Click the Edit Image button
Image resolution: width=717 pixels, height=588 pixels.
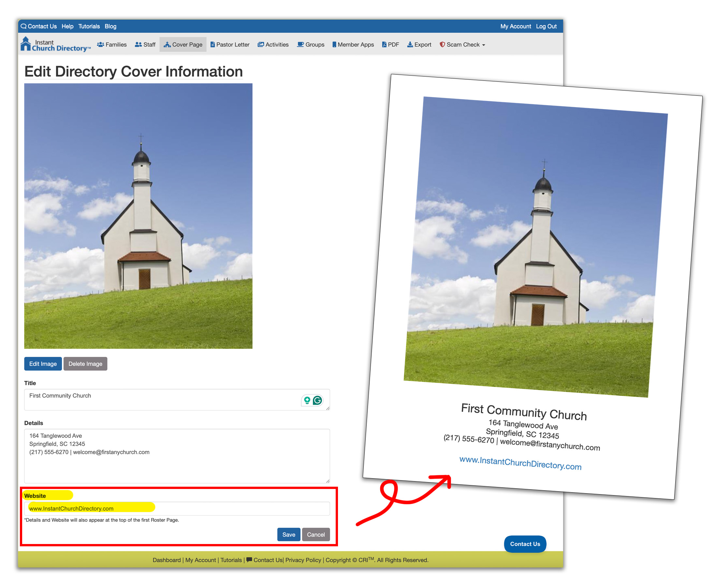43,364
